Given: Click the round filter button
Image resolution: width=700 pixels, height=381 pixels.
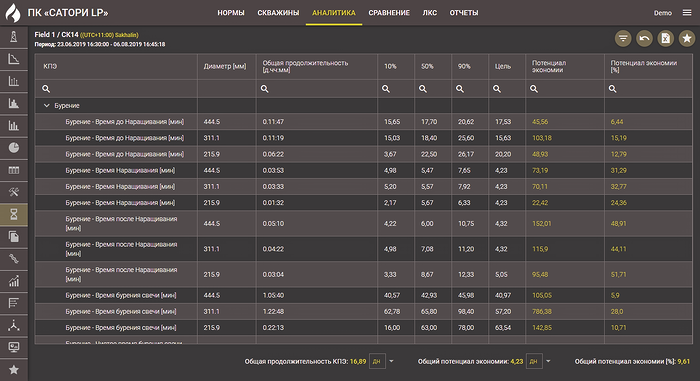Looking at the screenshot, I should (623, 38).
